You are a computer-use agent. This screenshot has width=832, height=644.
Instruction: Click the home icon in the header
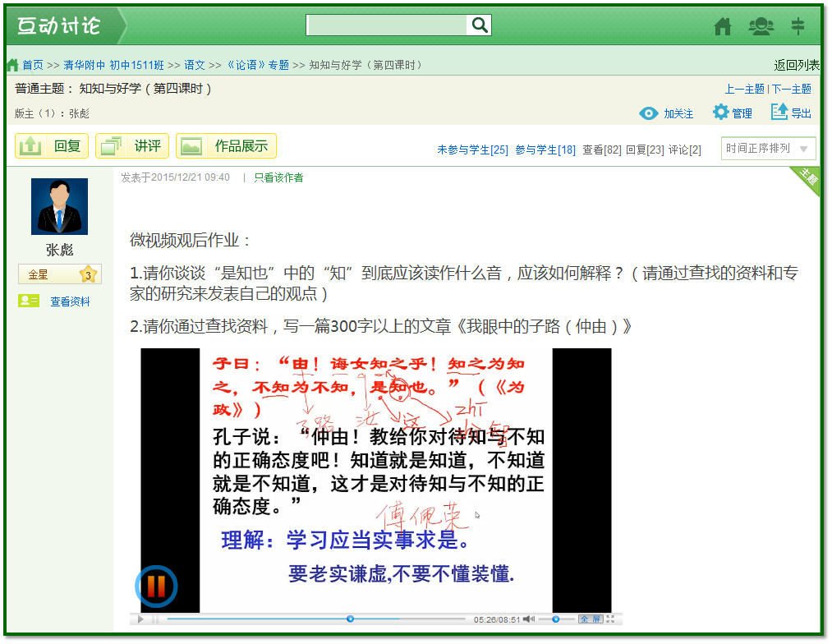point(723,26)
